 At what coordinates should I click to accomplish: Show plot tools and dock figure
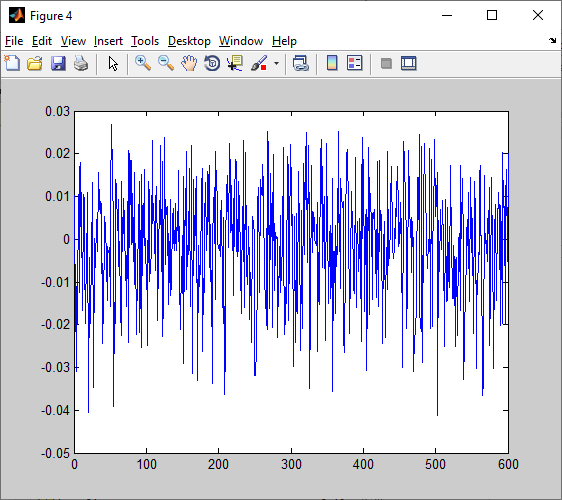409,63
